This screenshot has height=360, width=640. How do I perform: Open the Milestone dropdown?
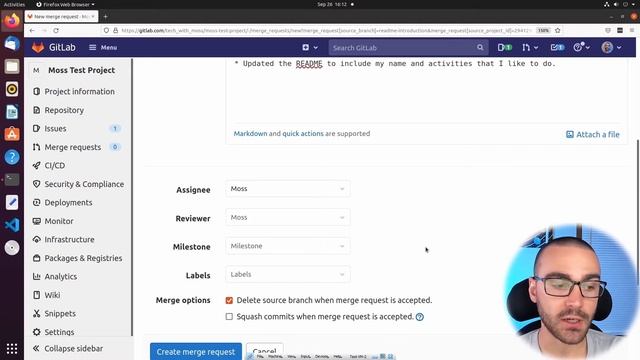click(x=287, y=246)
